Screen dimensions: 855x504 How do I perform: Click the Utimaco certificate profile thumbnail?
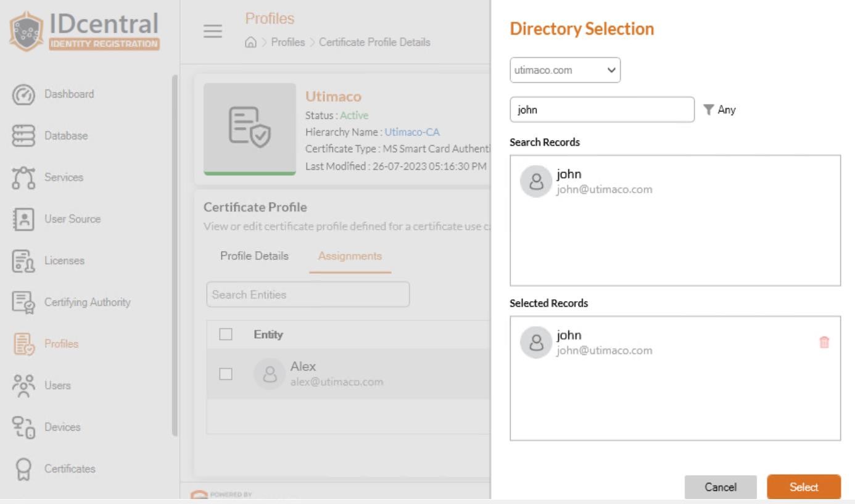pyautogui.click(x=250, y=129)
